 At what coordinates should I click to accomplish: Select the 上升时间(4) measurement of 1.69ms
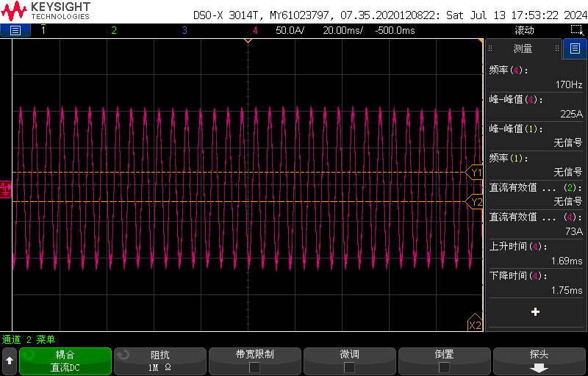click(x=536, y=253)
